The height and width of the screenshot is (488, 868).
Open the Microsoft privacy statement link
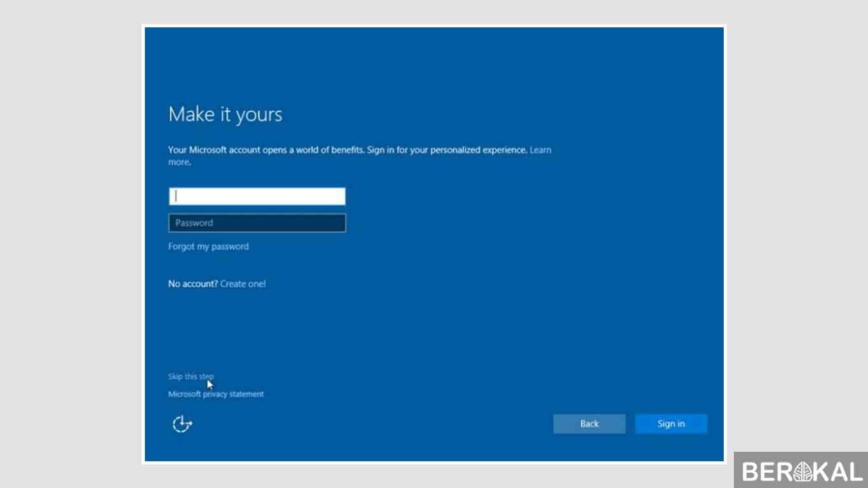[215, 394]
